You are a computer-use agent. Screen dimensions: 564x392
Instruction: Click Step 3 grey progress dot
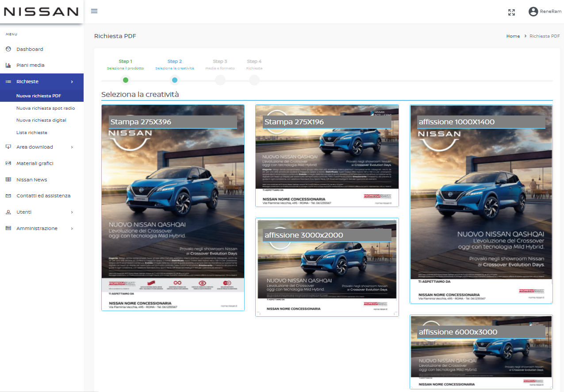(220, 80)
